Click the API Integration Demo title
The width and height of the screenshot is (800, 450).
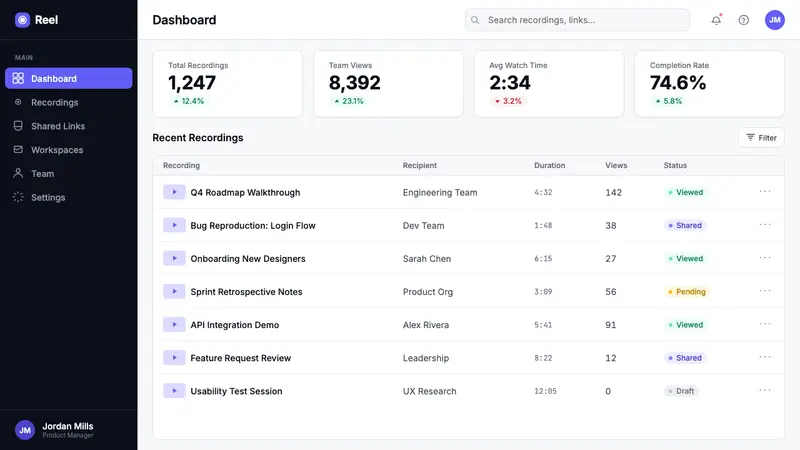[x=234, y=325]
